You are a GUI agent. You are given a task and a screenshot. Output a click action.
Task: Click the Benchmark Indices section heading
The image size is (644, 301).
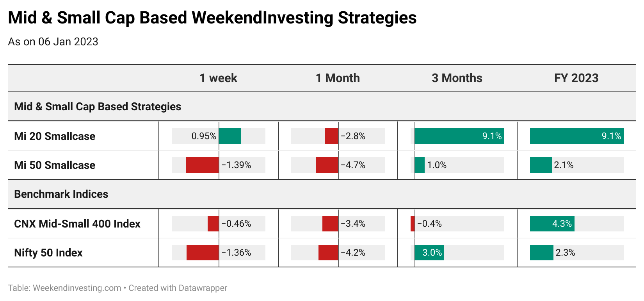point(61,194)
